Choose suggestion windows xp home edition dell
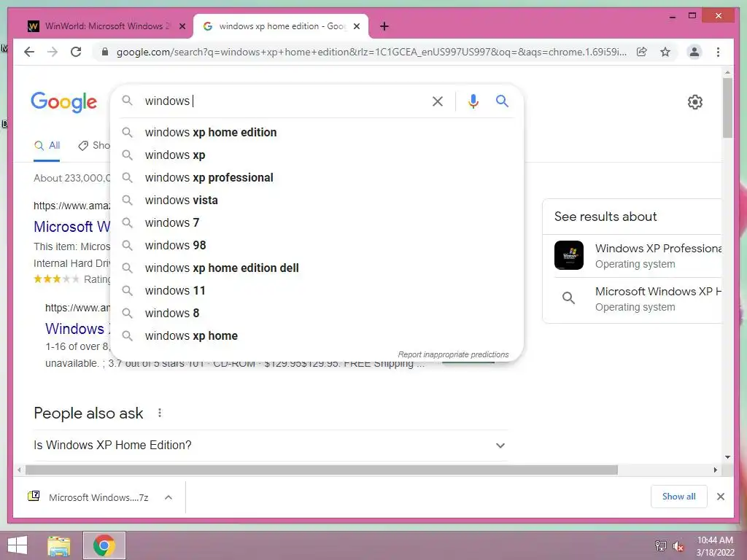 point(317,268)
